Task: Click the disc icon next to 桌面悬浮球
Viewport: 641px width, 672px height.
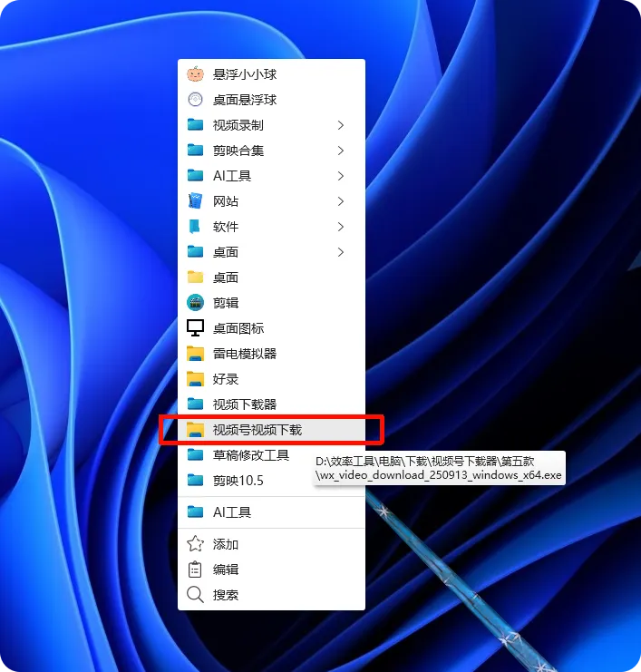Action: click(196, 100)
